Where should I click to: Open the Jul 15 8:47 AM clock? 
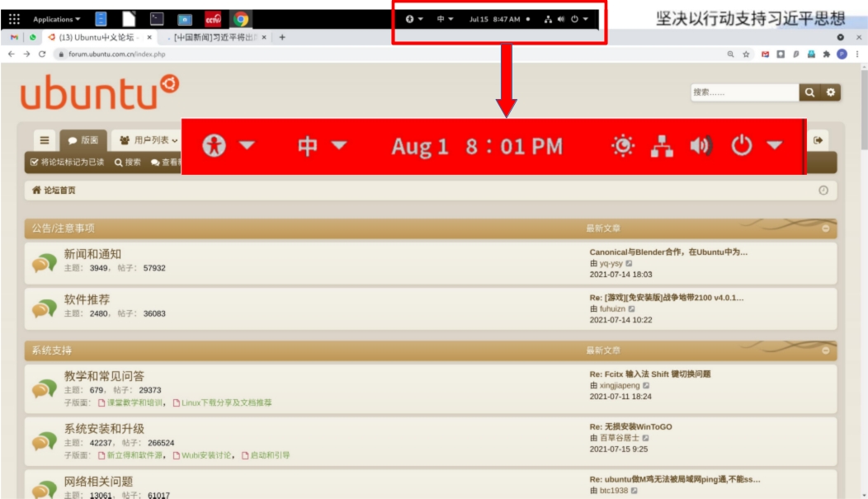tap(494, 19)
